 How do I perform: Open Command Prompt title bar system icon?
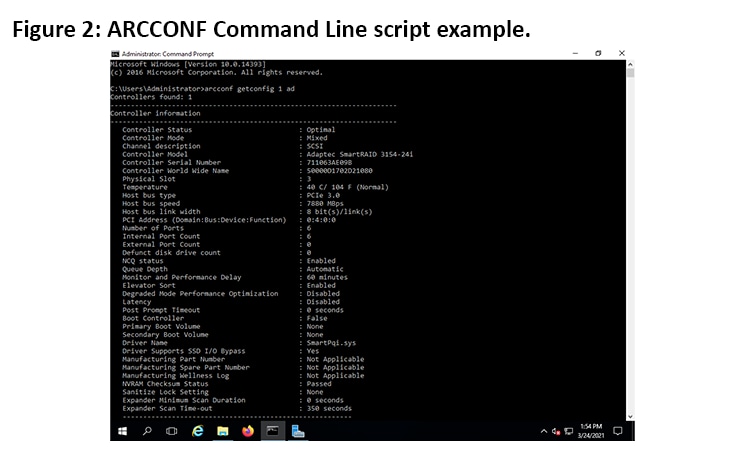tap(115, 54)
